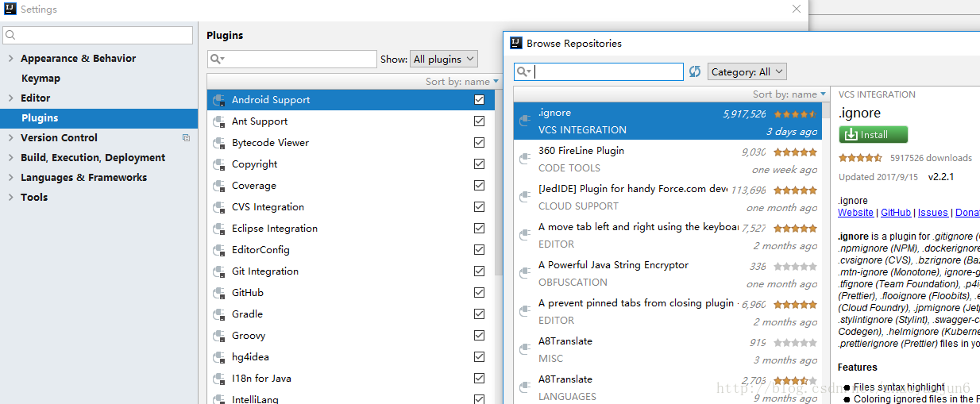Select A prevent pinned tabs plugin row
980x404 pixels.
(x=668, y=312)
